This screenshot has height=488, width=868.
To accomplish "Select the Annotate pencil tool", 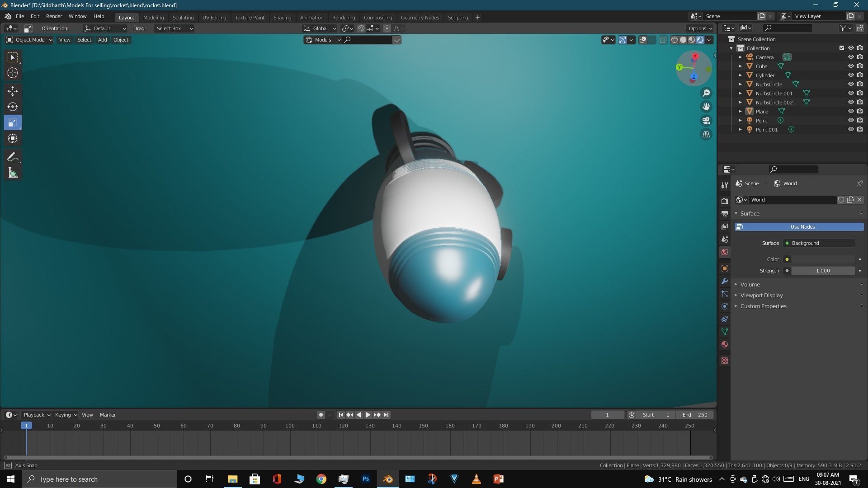I will coord(12,157).
